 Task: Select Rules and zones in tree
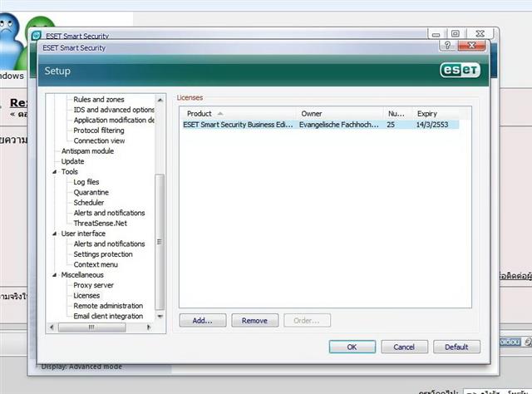(x=99, y=100)
